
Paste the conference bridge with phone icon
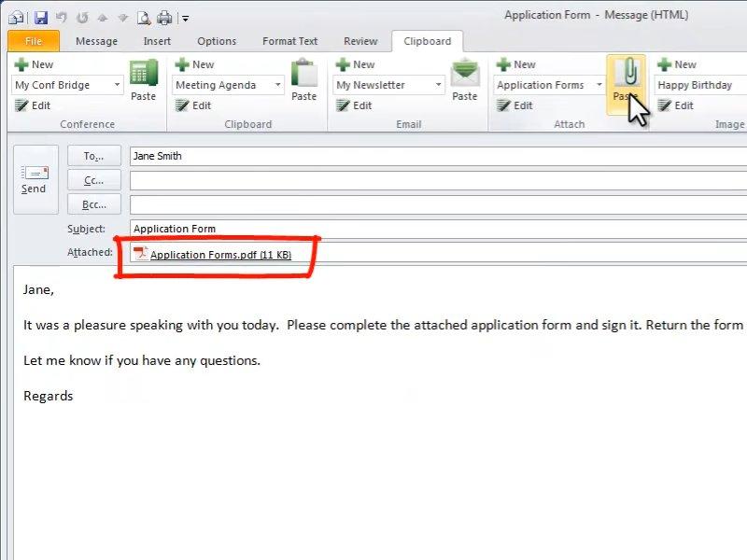click(144, 79)
